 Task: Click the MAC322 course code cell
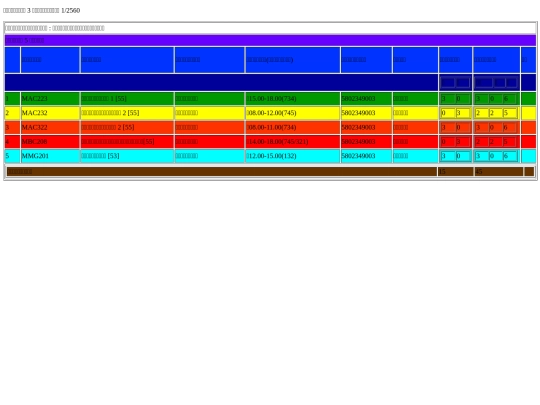pyautogui.click(x=50, y=127)
